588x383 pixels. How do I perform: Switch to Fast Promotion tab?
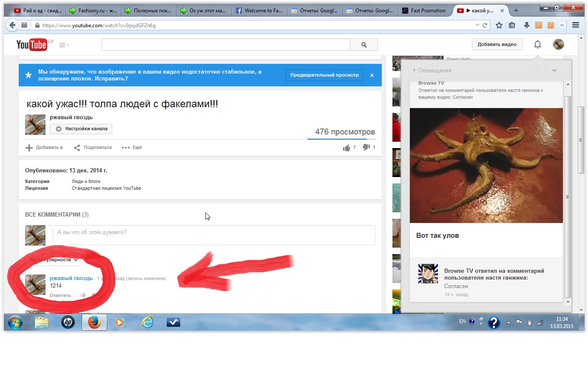[425, 11]
